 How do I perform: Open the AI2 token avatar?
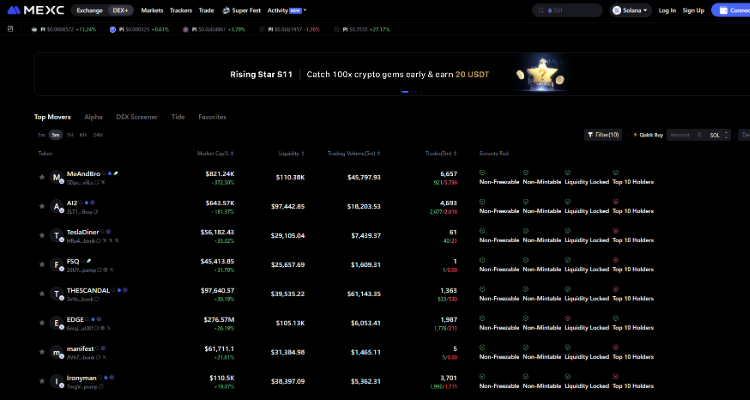pyautogui.click(x=56, y=207)
